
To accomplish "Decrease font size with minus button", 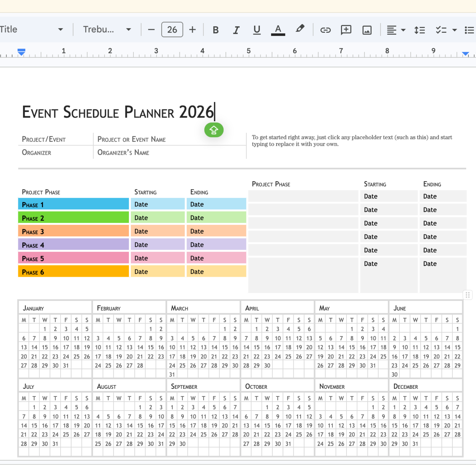I will pos(151,30).
